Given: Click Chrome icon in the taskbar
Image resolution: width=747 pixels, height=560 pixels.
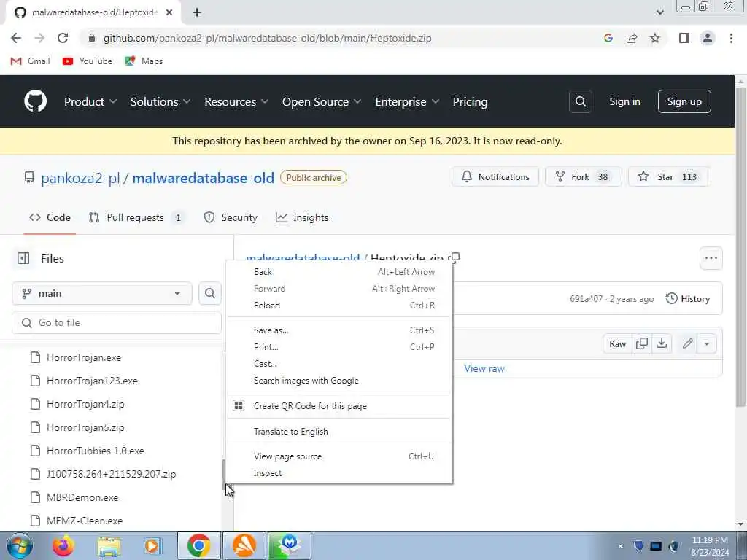Looking at the screenshot, I should point(199,545).
